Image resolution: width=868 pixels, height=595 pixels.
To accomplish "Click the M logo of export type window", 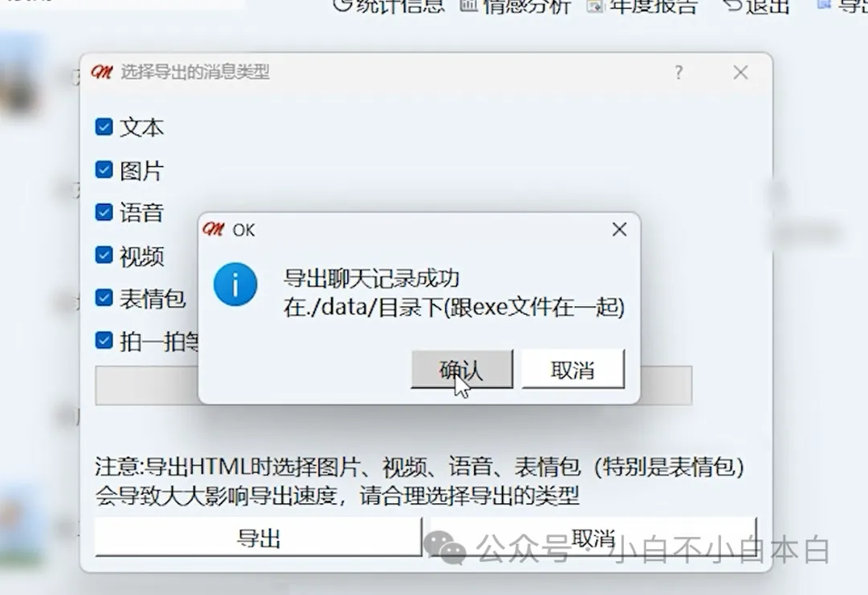I will [x=102, y=72].
